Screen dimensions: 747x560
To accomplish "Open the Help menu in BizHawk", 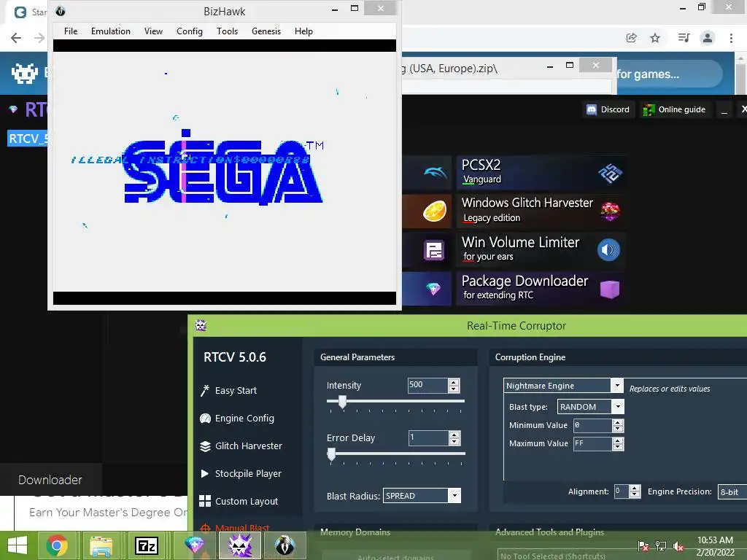I will (x=303, y=31).
